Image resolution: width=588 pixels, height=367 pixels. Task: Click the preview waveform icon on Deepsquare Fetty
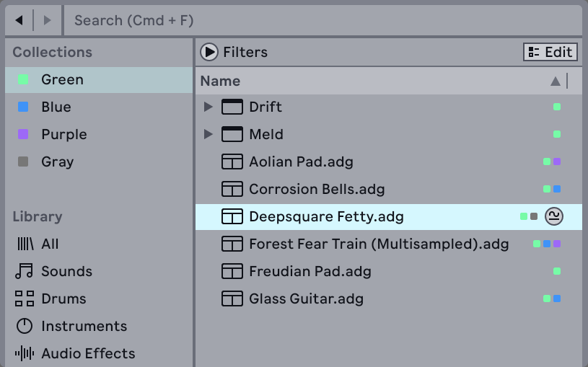click(554, 216)
